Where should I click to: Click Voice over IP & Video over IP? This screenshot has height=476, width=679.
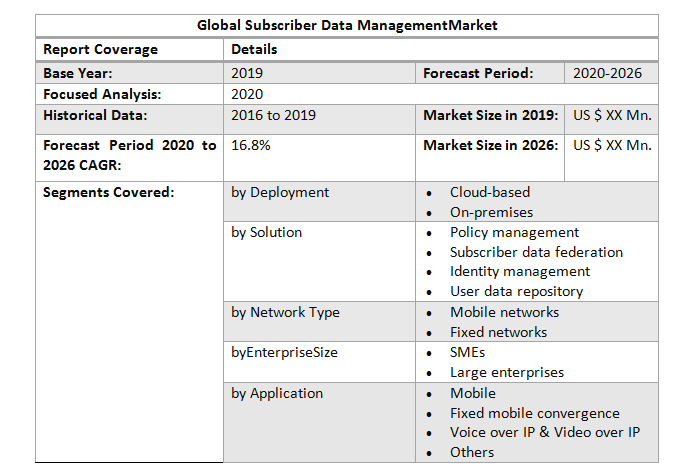[x=544, y=432]
